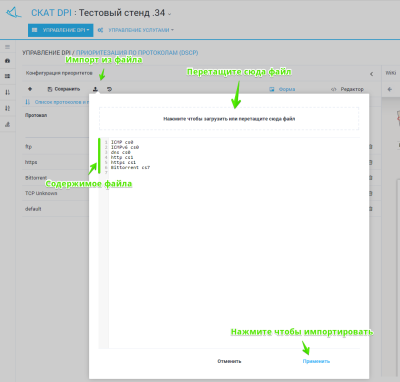Screen dimensions: 400x382
Task: Click the Конфигурация приоритетов panel title
Action: [59, 73]
